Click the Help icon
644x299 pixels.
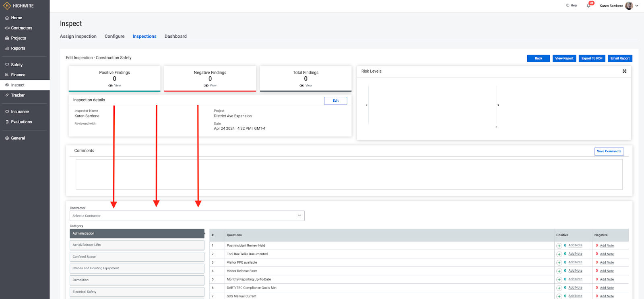[x=568, y=6]
